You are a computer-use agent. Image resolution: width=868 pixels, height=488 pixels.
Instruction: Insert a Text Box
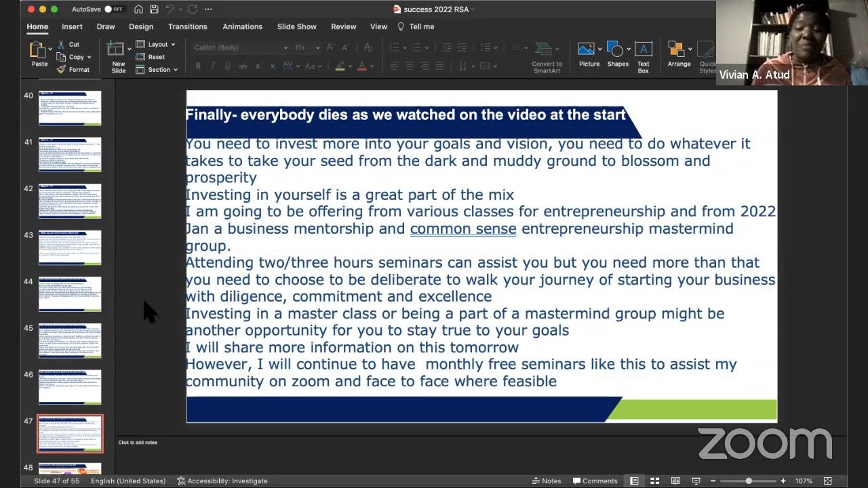click(643, 50)
